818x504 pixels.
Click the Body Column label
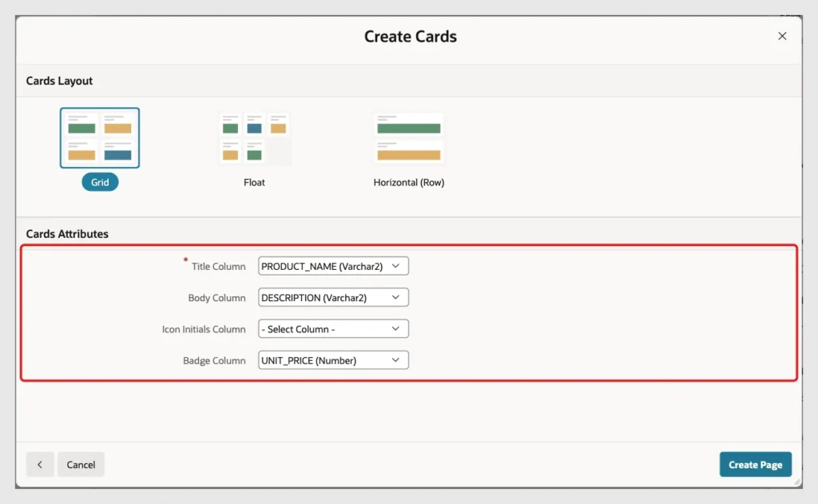216,298
